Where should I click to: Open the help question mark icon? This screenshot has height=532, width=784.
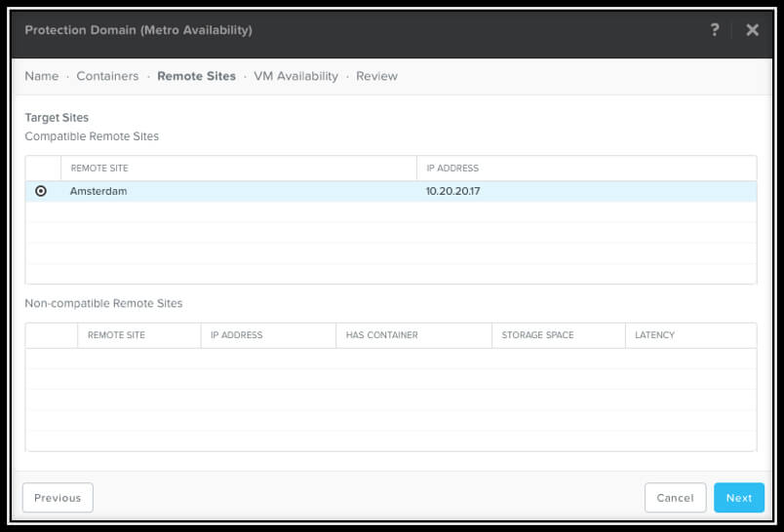(715, 30)
